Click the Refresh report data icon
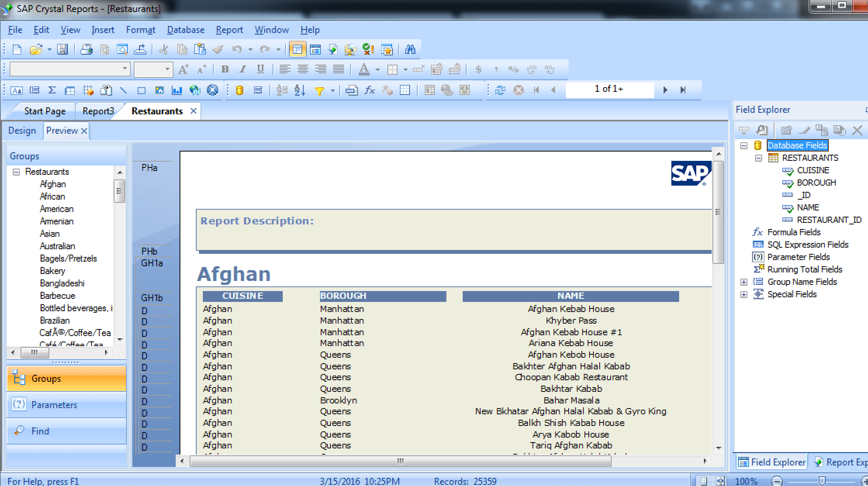The width and height of the screenshot is (868, 486). pyautogui.click(x=500, y=90)
